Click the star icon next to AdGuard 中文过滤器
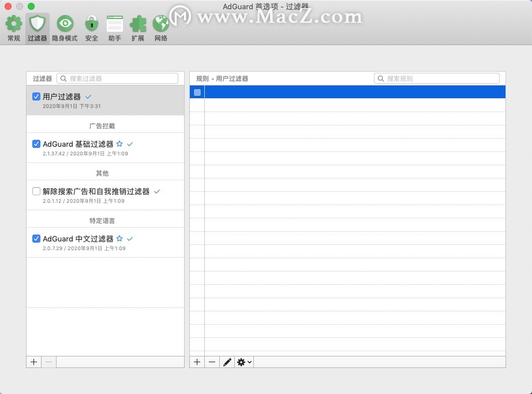This screenshot has height=394, width=532. coord(119,239)
